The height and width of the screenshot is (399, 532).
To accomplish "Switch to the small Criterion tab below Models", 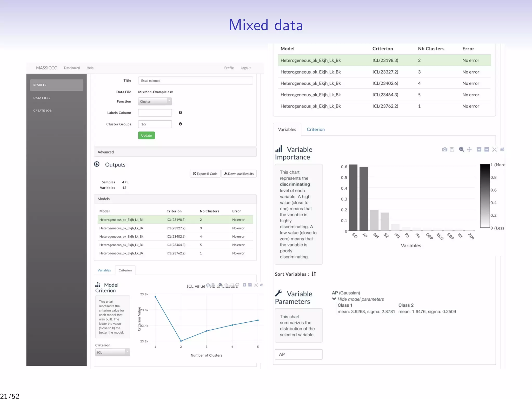I will pyautogui.click(x=125, y=270).
